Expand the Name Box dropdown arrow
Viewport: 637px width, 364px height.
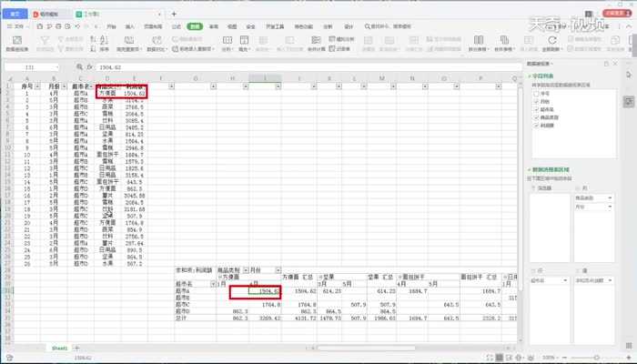63,67
